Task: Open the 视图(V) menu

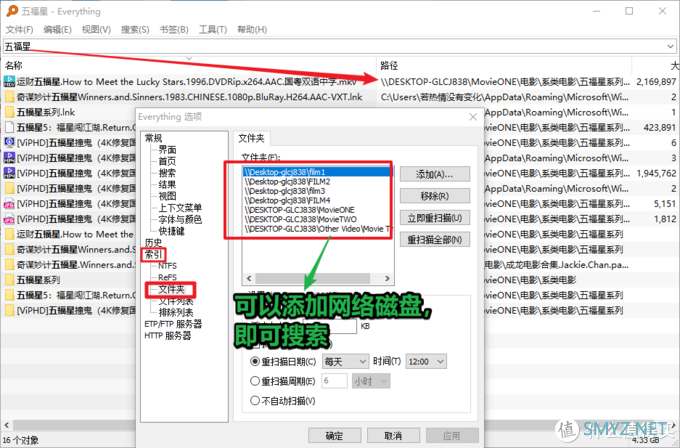Action: point(96,29)
